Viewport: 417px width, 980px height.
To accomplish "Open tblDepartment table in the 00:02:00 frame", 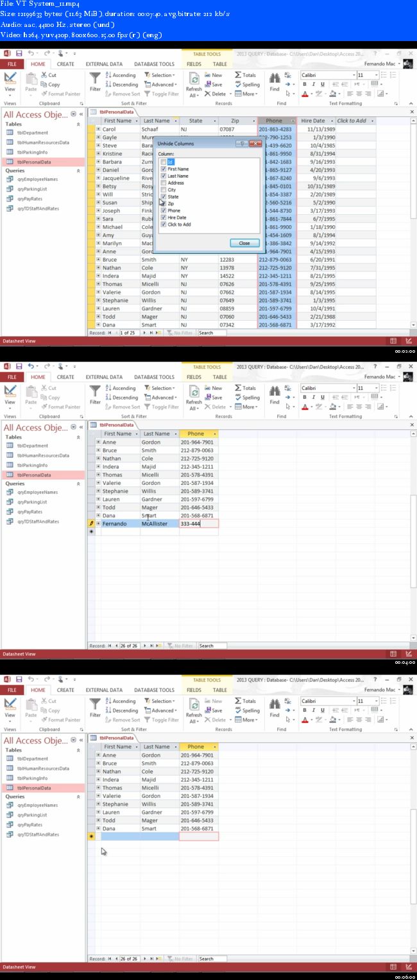I will [x=33, y=133].
